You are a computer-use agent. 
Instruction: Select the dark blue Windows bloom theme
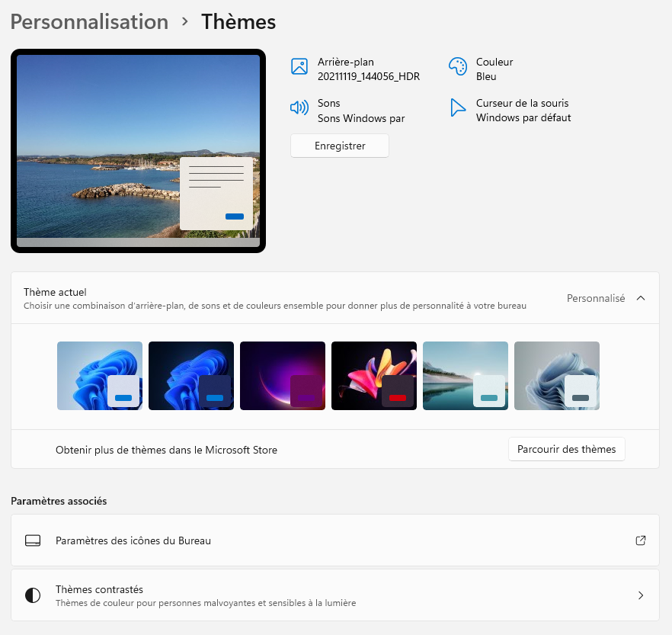pyautogui.click(x=191, y=376)
